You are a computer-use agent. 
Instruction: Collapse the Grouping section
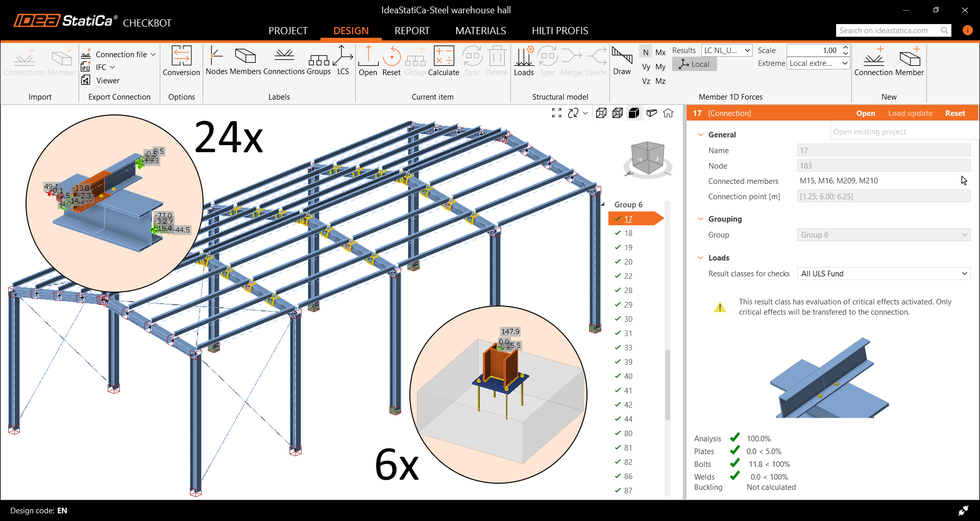pyautogui.click(x=701, y=219)
